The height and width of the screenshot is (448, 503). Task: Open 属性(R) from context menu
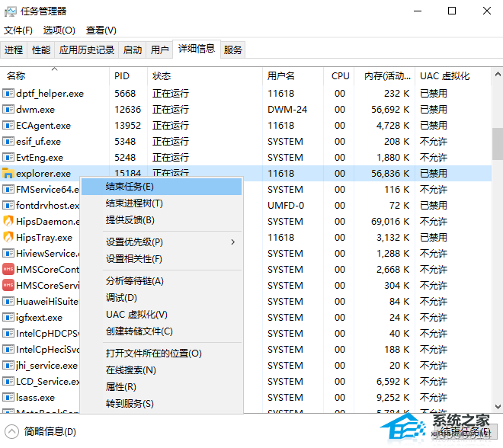[x=162, y=387]
